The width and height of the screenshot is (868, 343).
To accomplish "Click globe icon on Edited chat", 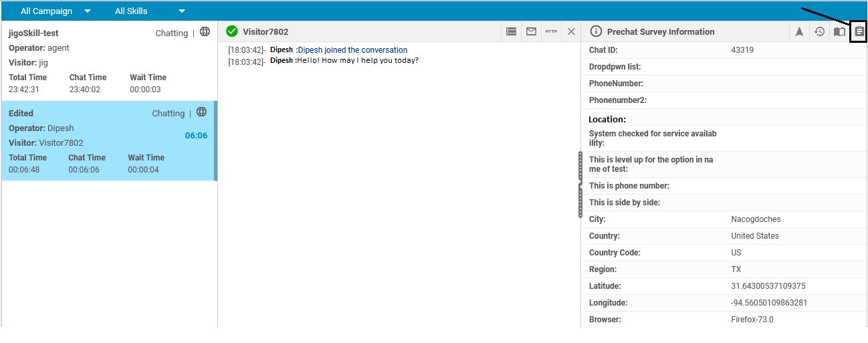I will (x=201, y=112).
